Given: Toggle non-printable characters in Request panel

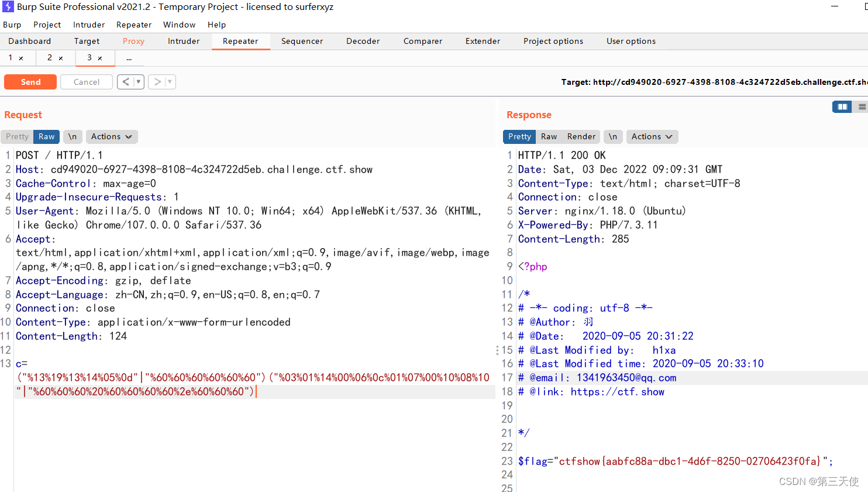Looking at the screenshot, I should coord(73,136).
